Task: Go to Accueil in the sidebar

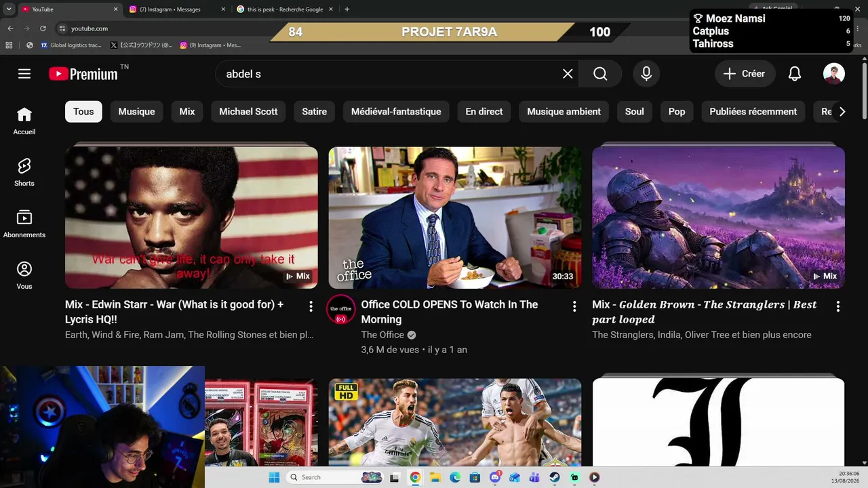Action: (x=24, y=121)
